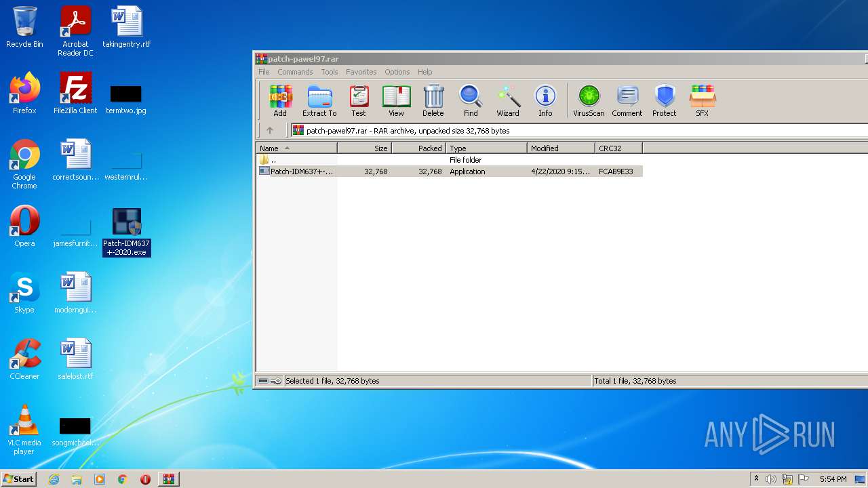Sort by the Type column header
Screen dimensions: 868x488
487,148
